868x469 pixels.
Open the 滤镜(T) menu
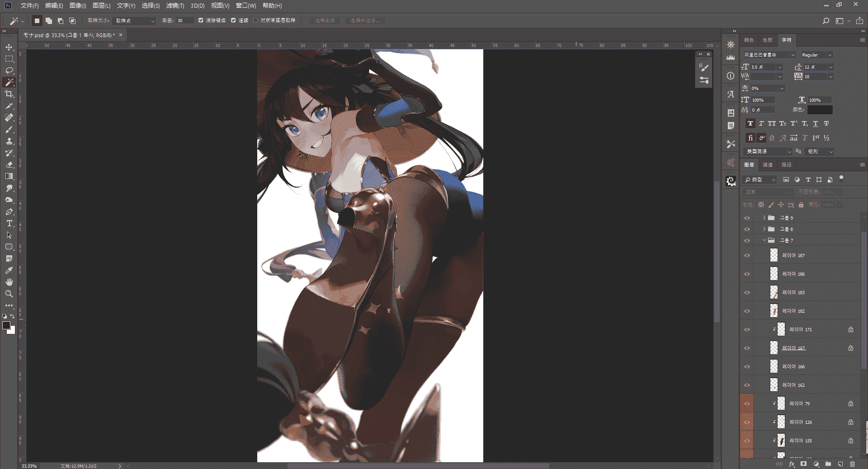coord(175,6)
